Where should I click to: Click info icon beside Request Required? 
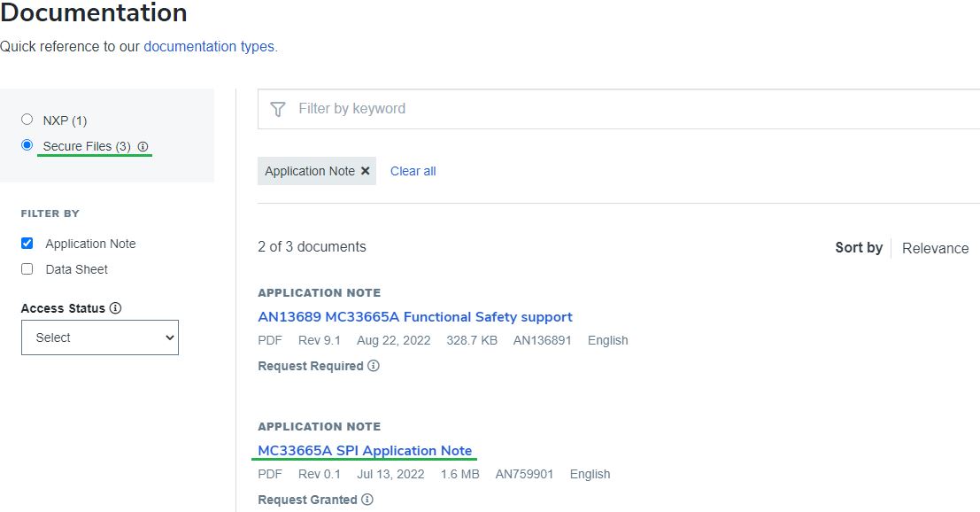pos(374,366)
